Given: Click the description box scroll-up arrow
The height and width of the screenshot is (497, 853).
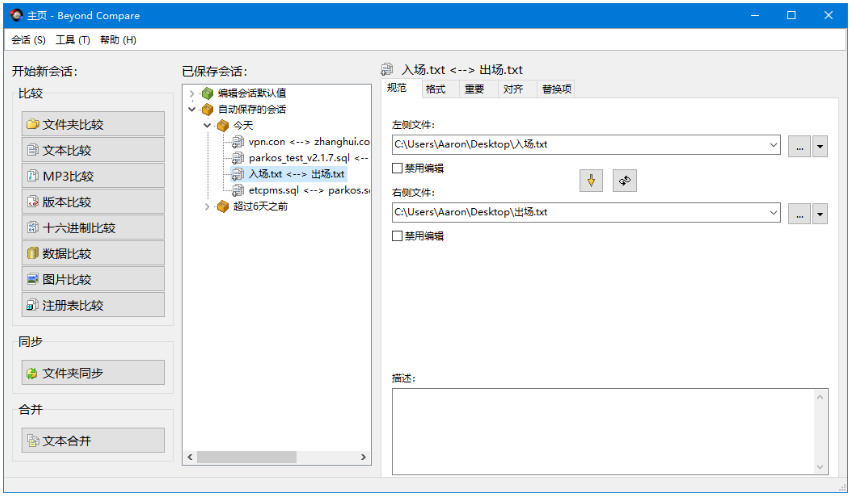Looking at the screenshot, I should (x=820, y=397).
